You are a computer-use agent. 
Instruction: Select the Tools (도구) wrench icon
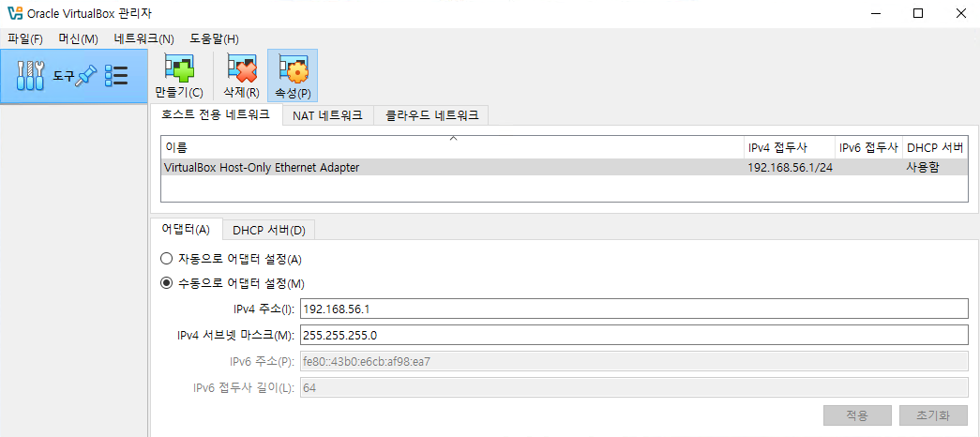coord(30,76)
